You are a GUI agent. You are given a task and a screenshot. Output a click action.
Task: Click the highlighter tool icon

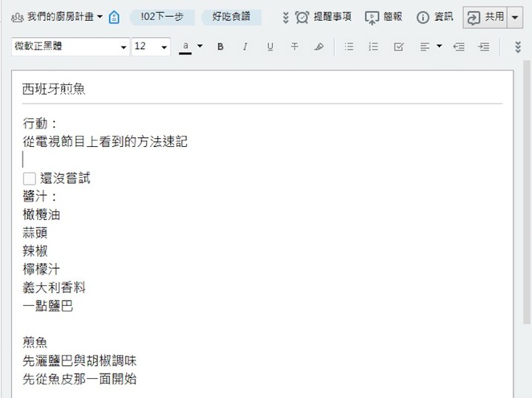tap(319, 47)
